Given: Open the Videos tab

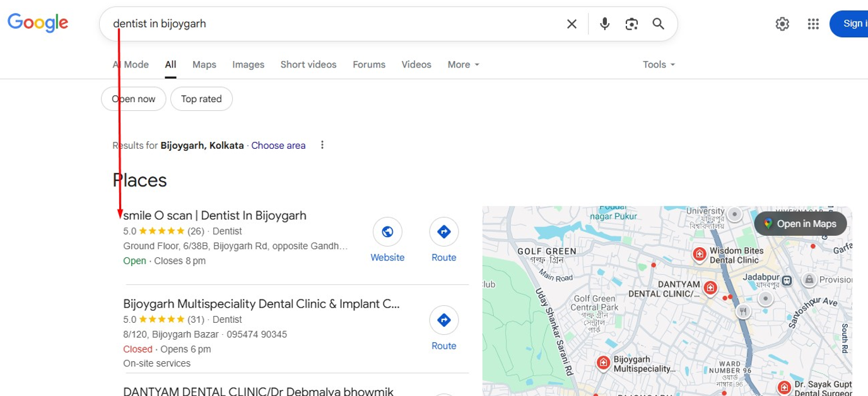Looking at the screenshot, I should (x=416, y=64).
